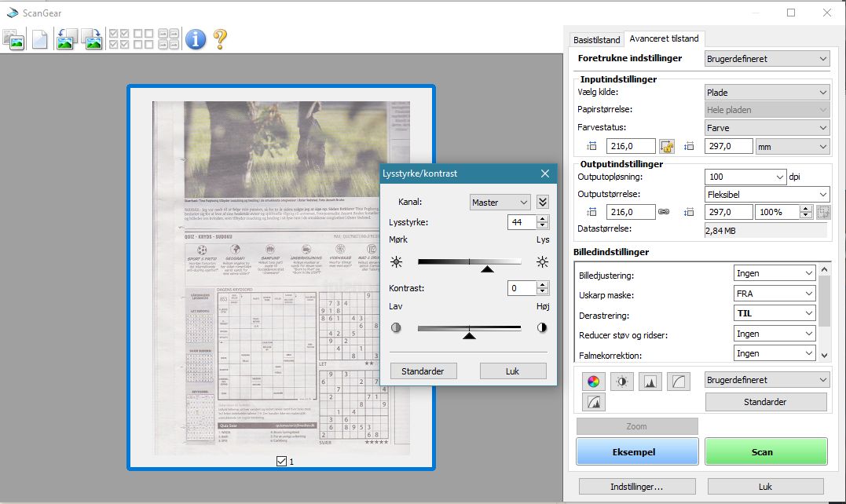Screen dimensions: 846x504
Task: Open the tone curve settings icon
Action: click(679, 382)
